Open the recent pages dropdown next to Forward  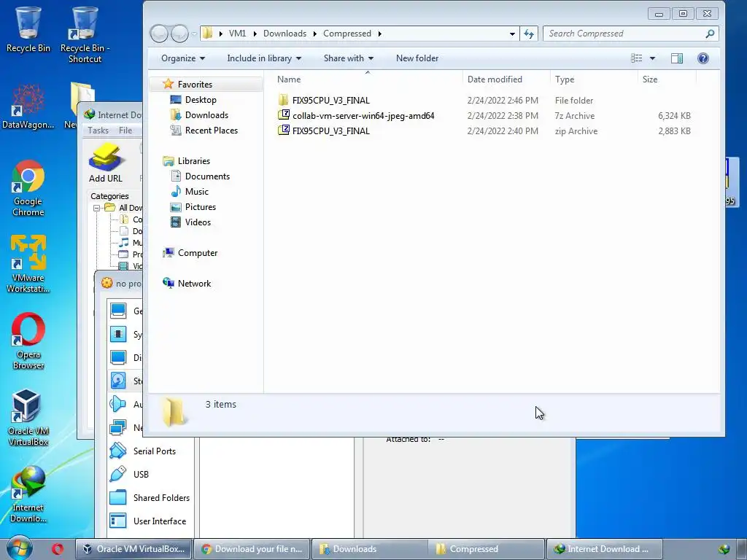194,34
